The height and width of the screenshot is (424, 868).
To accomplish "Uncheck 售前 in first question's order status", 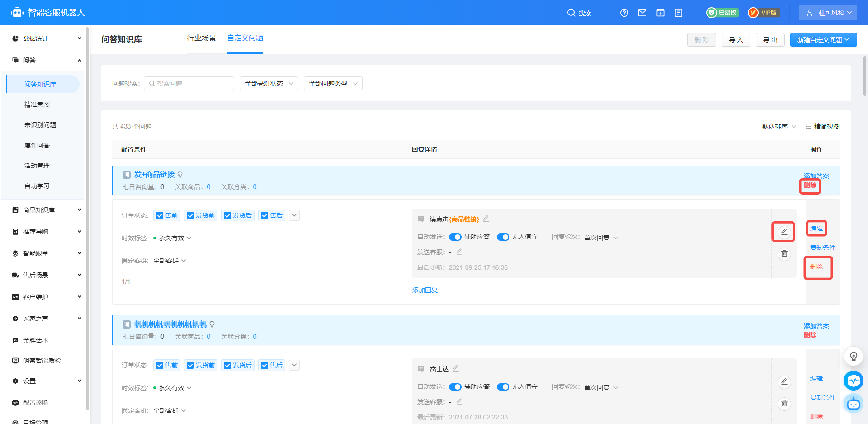I will pyautogui.click(x=160, y=215).
